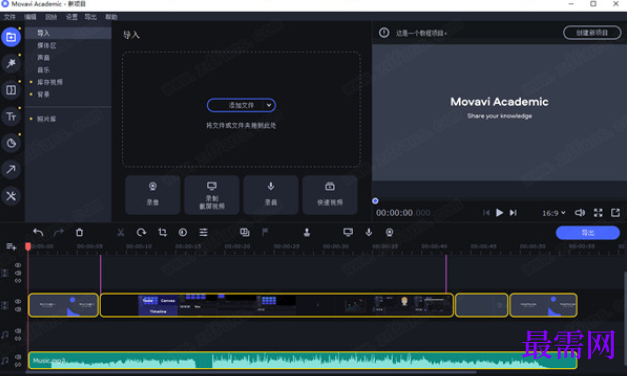This screenshot has width=634, height=376.
Task: Click the Add Track icon beside ruler
Action: [11, 246]
